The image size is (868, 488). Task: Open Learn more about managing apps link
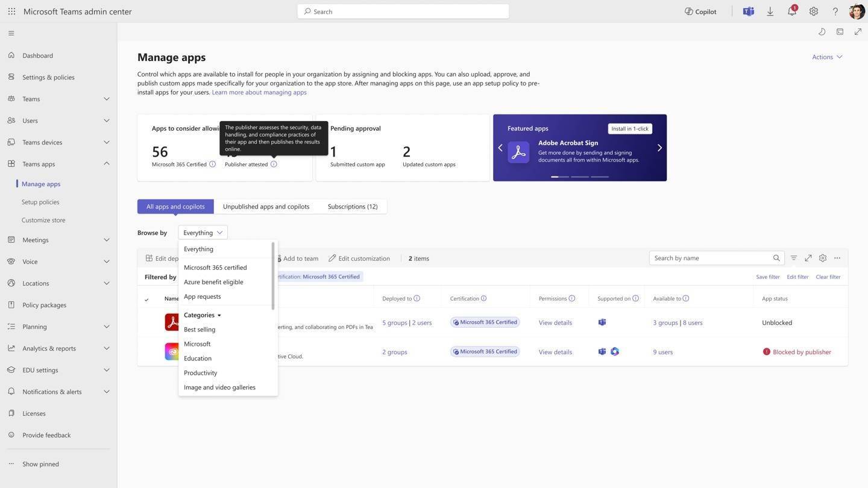click(x=259, y=92)
